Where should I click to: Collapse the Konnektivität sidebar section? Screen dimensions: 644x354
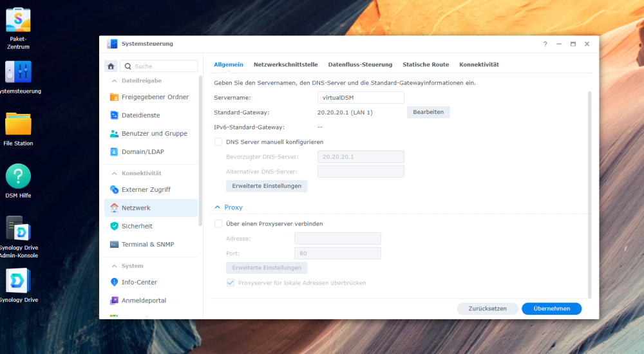point(114,173)
